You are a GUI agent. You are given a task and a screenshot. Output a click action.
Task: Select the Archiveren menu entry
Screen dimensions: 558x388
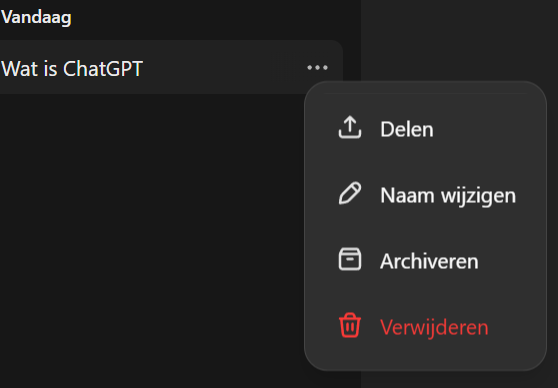pyautogui.click(x=425, y=261)
